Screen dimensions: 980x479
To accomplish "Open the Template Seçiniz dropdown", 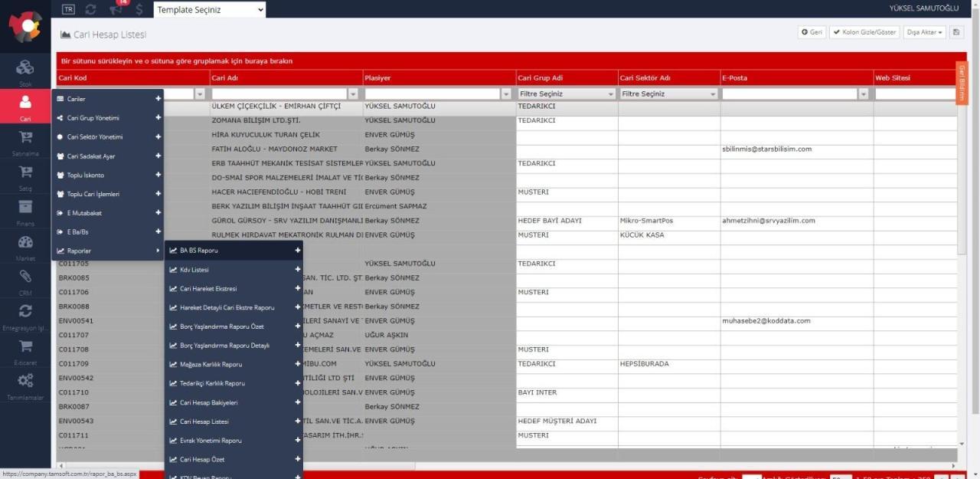I will [x=208, y=9].
